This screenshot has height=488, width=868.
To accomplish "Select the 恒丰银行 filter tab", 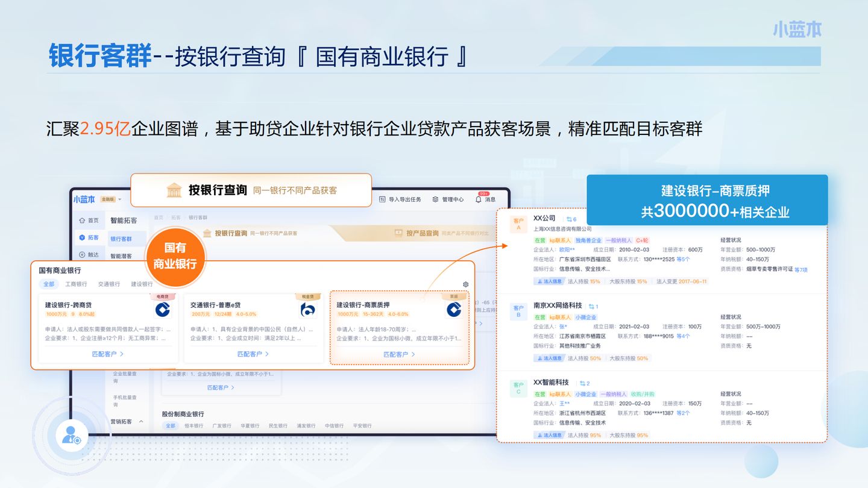I will 194,426.
